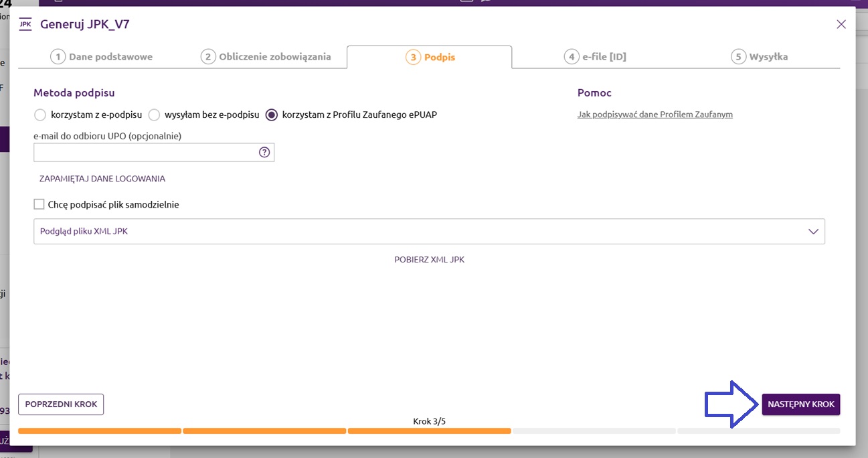Image resolution: width=868 pixels, height=458 pixels.
Task: Click step 2 circle icon for Obliczenie zobowiązania
Action: (208, 57)
